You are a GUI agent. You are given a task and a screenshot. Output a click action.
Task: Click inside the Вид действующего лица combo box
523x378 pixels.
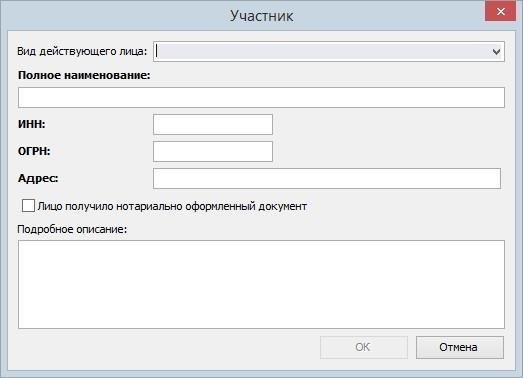tap(329, 52)
